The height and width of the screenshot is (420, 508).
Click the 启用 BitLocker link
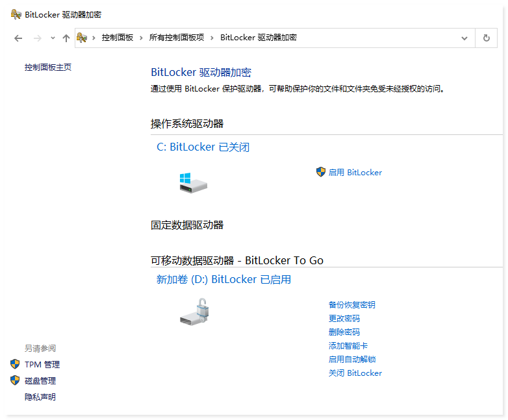click(355, 172)
